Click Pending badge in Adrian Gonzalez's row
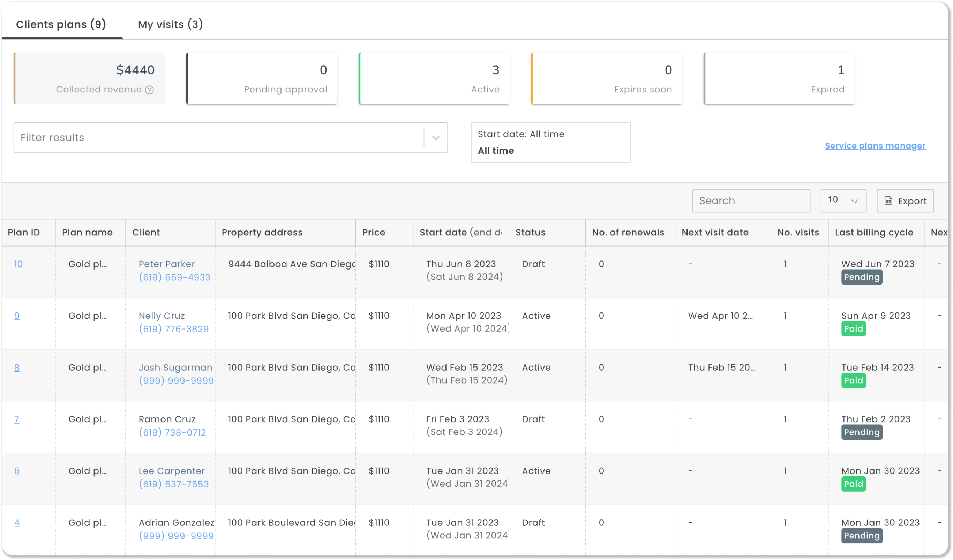The height and width of the screenshot is (560, 953). click(862, 536)
